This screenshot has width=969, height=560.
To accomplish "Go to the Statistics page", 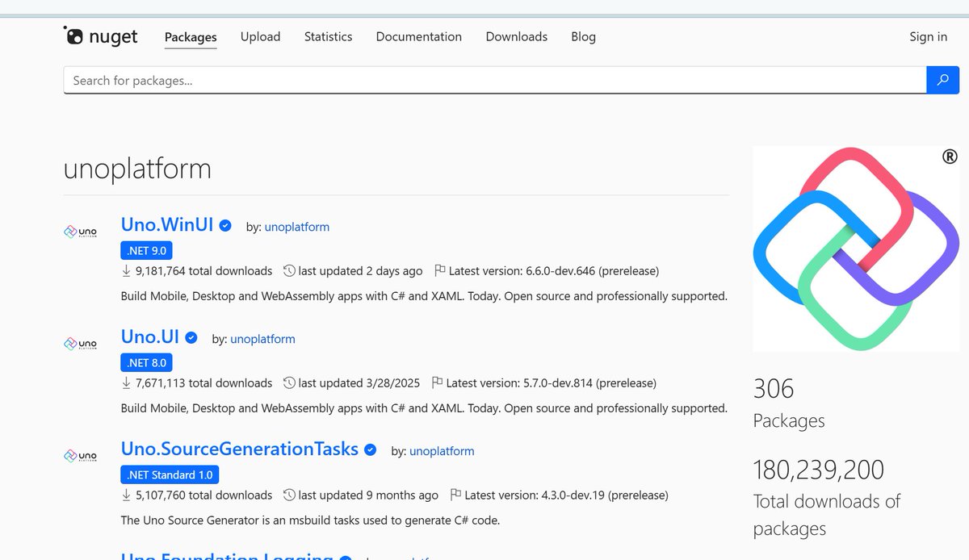I will (328, 37).
